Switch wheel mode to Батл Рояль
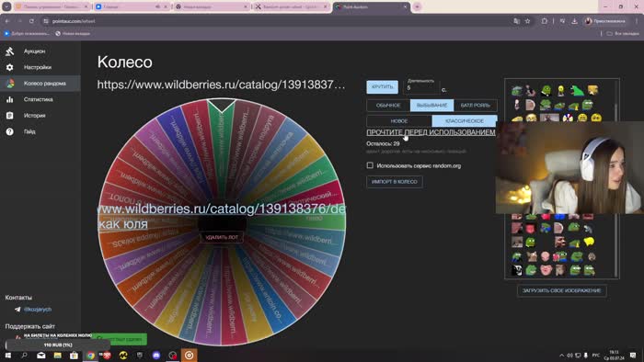 pos(476,106)
